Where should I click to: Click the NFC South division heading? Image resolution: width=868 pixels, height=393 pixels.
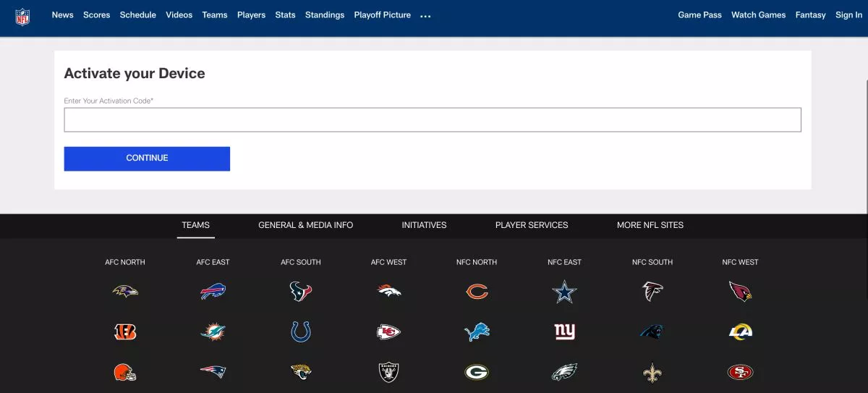(x=652, y=262)
